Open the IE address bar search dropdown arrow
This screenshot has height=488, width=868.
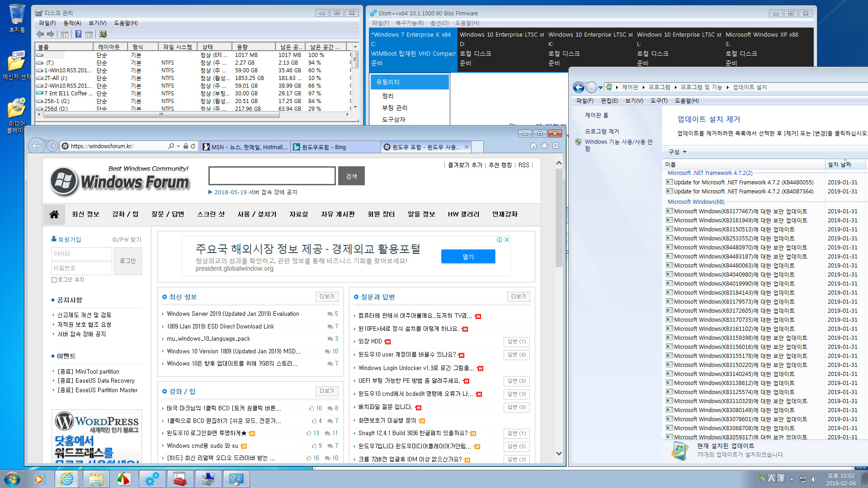click(178, 146)
